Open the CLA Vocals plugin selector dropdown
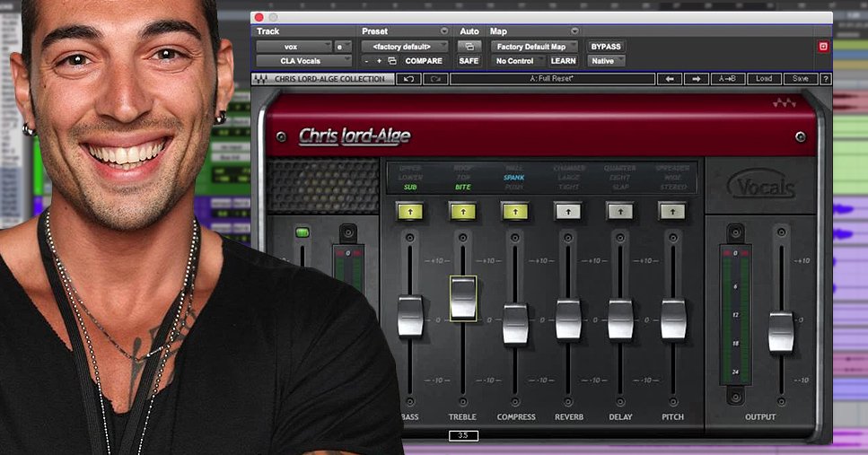Viewport: 868px width, 455px height. coord(303,61)
